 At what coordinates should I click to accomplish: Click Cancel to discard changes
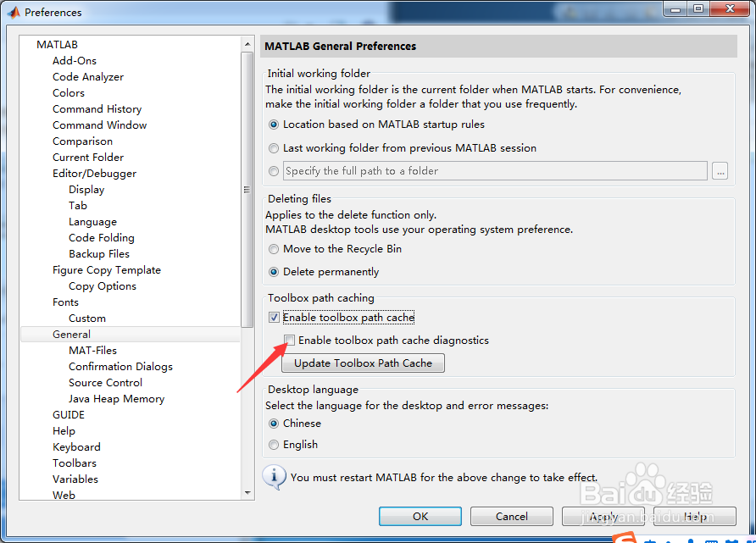[512, 517]
